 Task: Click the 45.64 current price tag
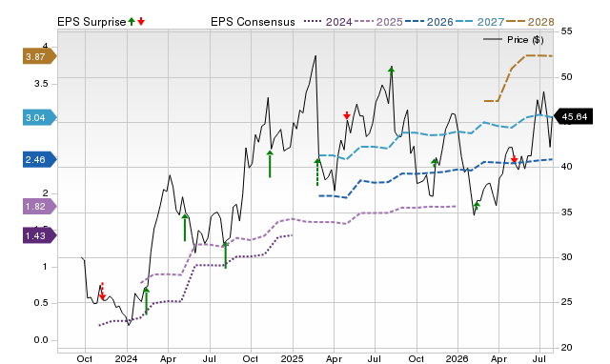pos(574,116)
